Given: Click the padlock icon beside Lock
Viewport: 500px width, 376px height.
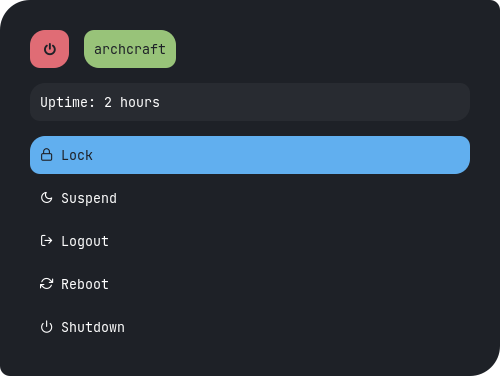Looking at the screenshot, I should 46,155.
